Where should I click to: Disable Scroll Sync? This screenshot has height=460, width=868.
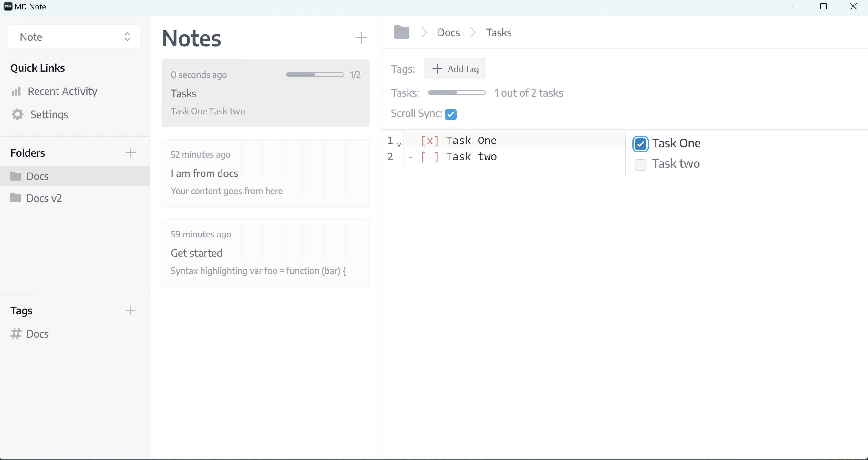coord(451,114)
